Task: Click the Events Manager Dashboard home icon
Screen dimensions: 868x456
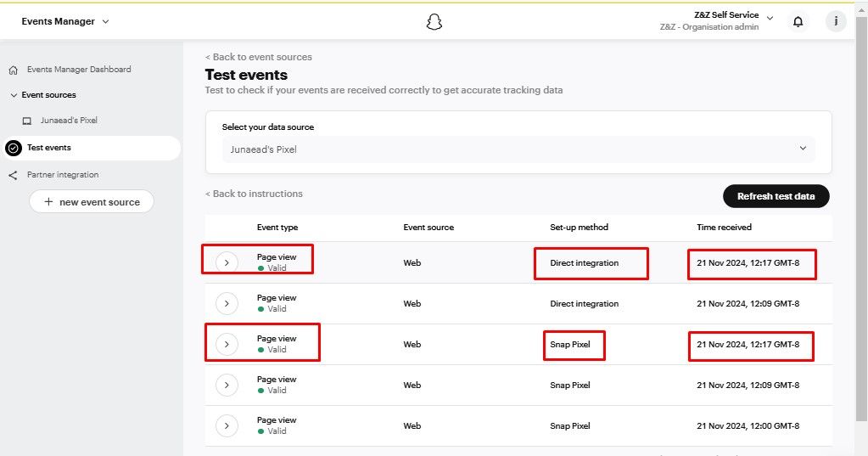Action: [x=14, y=70]
